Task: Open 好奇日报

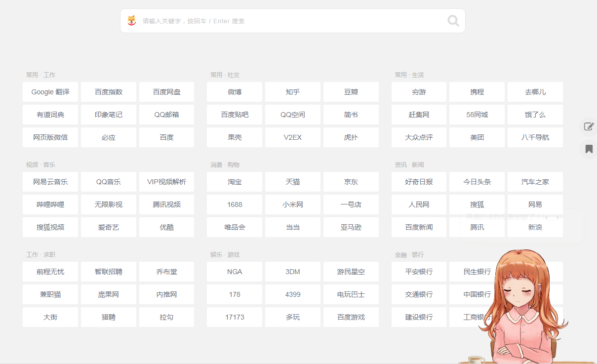Action: (x=419, y=182)
